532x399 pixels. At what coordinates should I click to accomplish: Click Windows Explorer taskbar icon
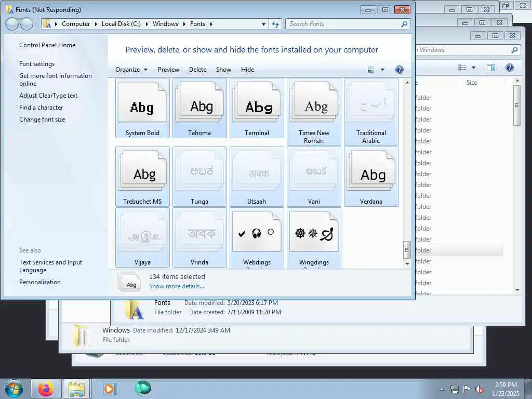pyautogui.click(x=76, y=389)
